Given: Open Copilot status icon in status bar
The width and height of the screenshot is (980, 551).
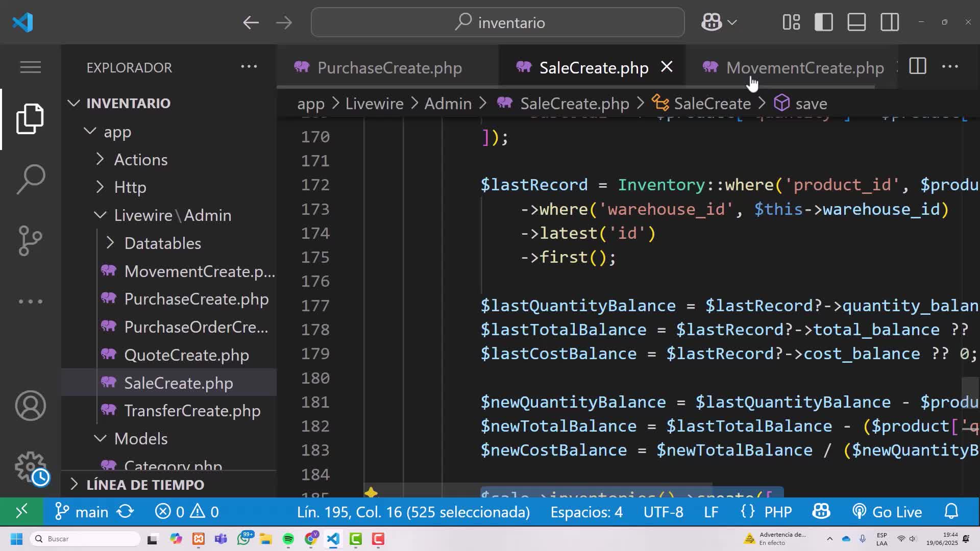Looking at the screenshot, I should pyautogui.click(x=821, y=511).
